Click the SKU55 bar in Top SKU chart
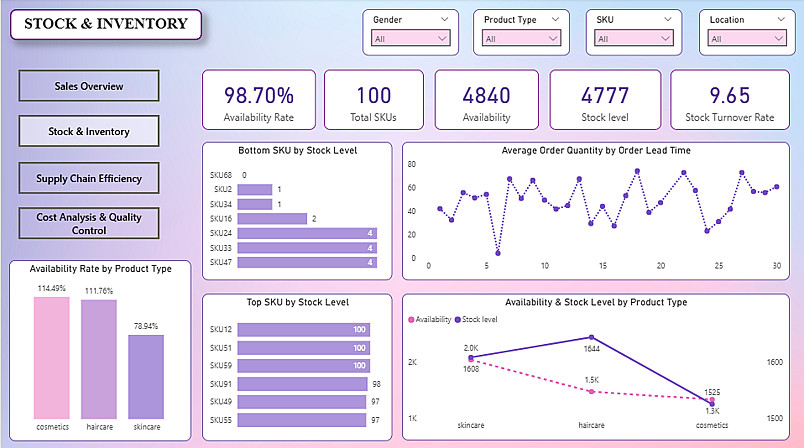 302,420
